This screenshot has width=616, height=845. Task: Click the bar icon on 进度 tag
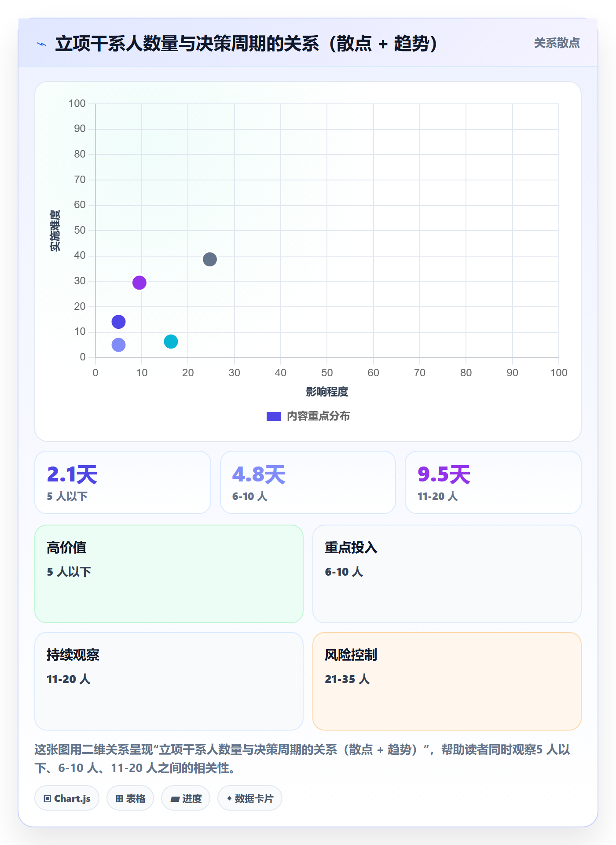(x=175, y=799)
